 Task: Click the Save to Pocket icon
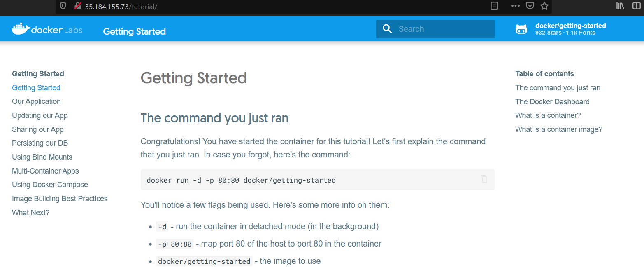point(530,6)
